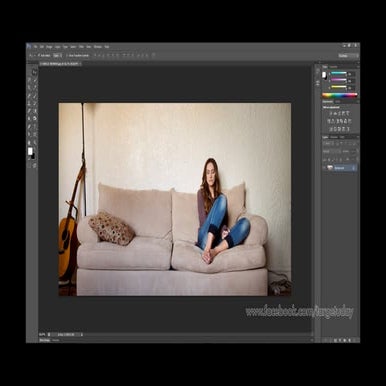Click the toolbar foreground color swatch

(30, 151)
